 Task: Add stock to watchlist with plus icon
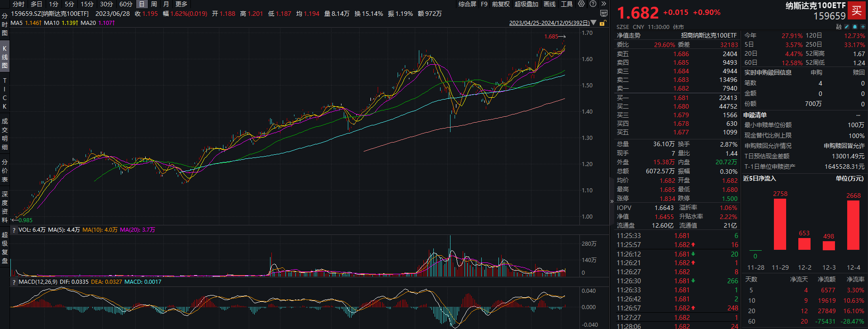(x=863, y=27)
